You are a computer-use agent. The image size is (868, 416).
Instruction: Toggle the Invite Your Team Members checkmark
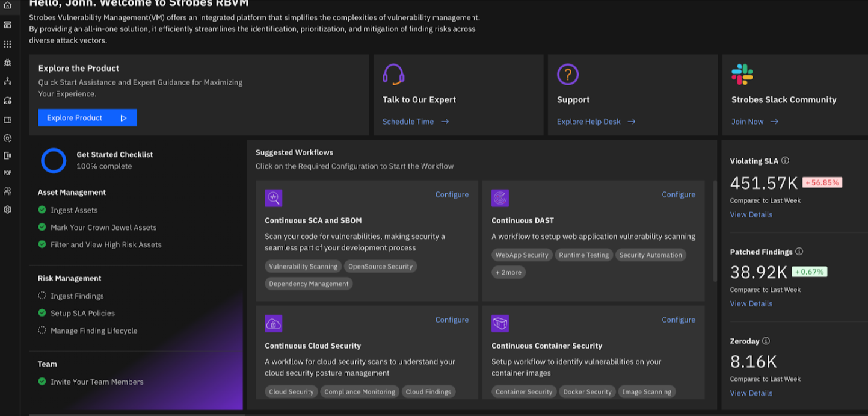(42, 381)
